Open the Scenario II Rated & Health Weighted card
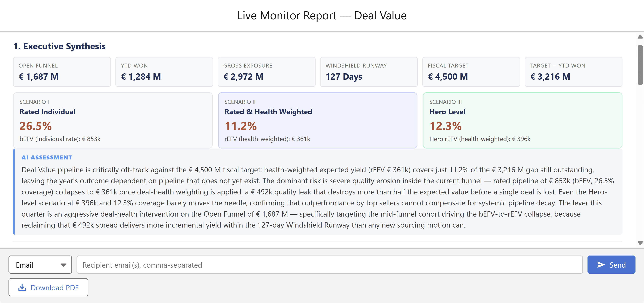 317,120
